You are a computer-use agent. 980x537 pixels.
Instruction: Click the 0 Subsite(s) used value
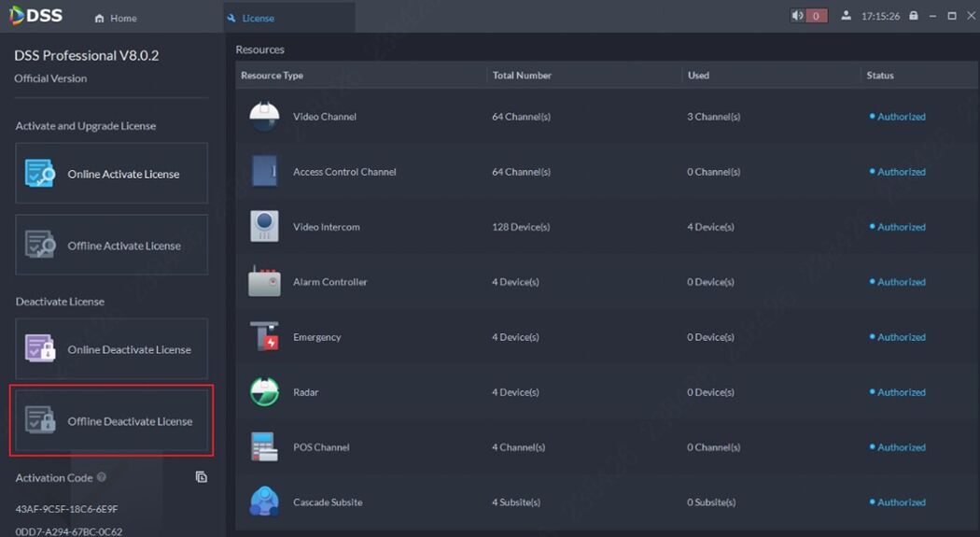pos(711,502)
